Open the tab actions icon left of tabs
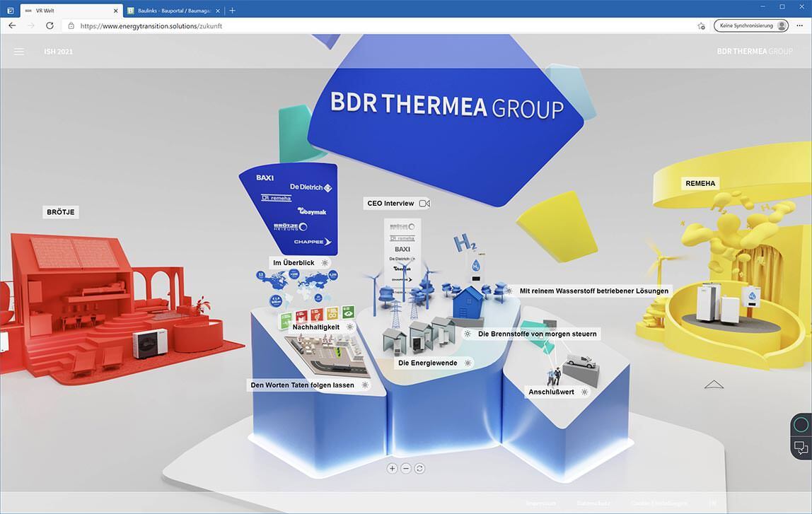This screenshot has width=812, height=514. click(x=11, y=11)
